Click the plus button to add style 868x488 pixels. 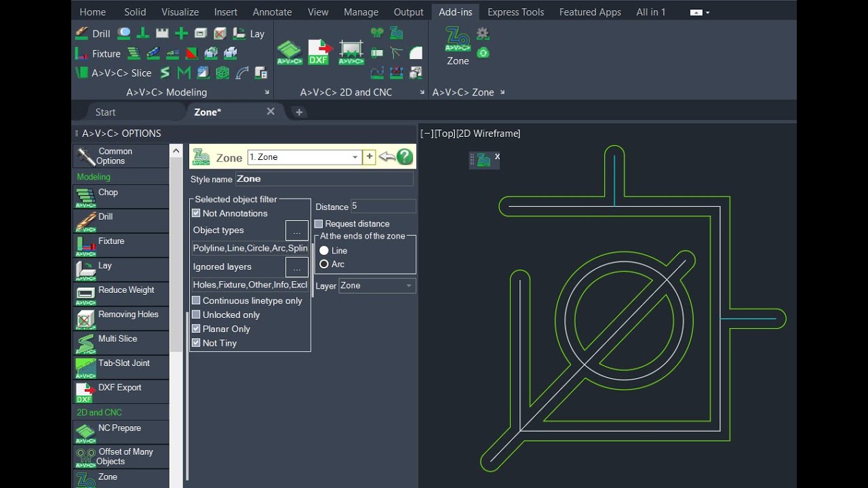click(369, 157)
